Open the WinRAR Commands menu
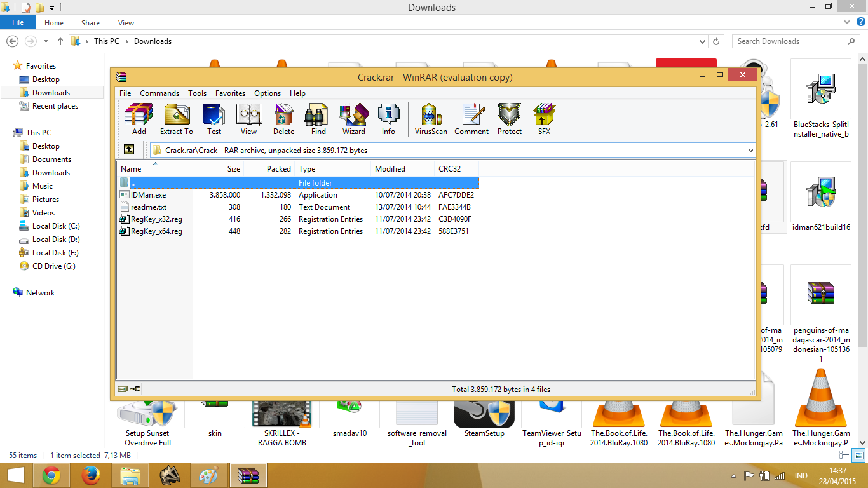The height and width of the screenshot is (488, 868). [x=159, y=93]
